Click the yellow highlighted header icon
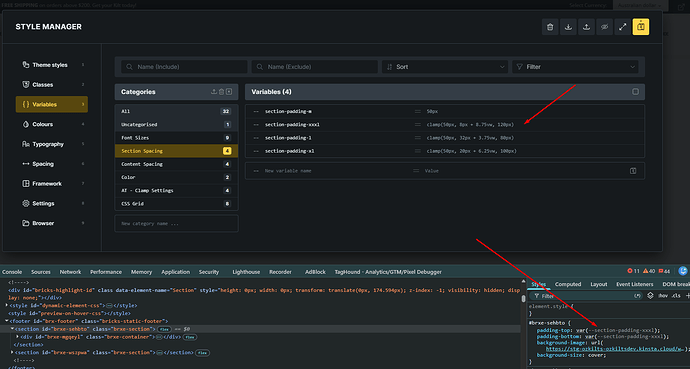The height and width of the screenshot is (369, 690). [x=641, y=27]
